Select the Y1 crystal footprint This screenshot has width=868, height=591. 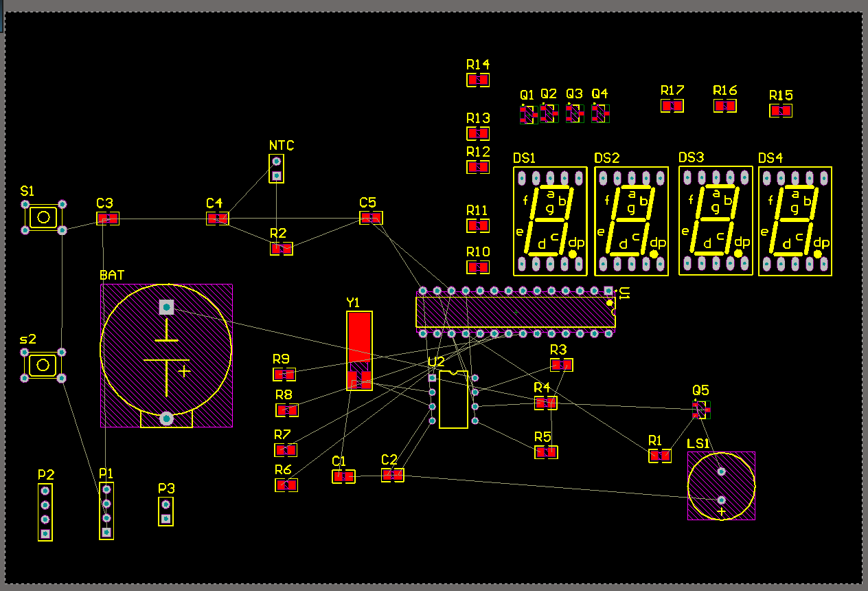359,350
